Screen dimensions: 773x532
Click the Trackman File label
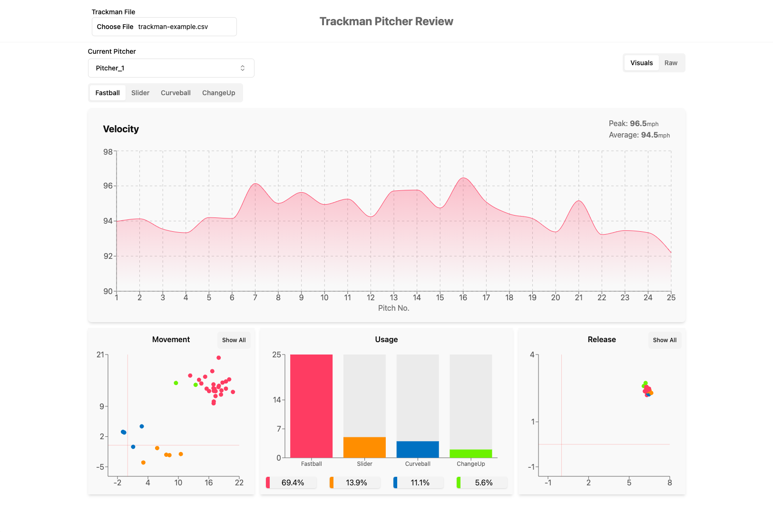click(113, 12)
